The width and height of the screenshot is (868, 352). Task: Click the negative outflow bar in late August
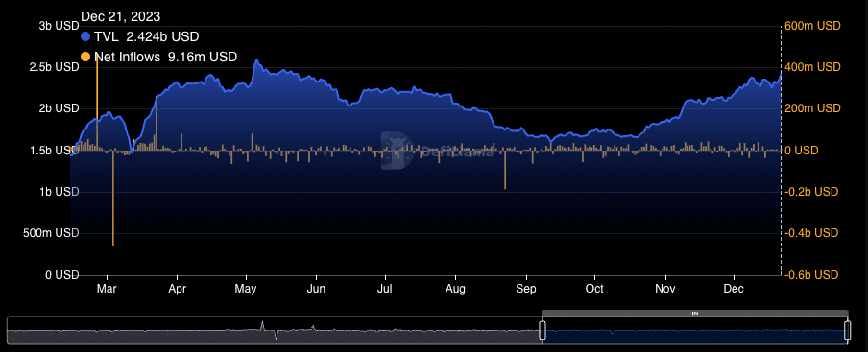505,169
